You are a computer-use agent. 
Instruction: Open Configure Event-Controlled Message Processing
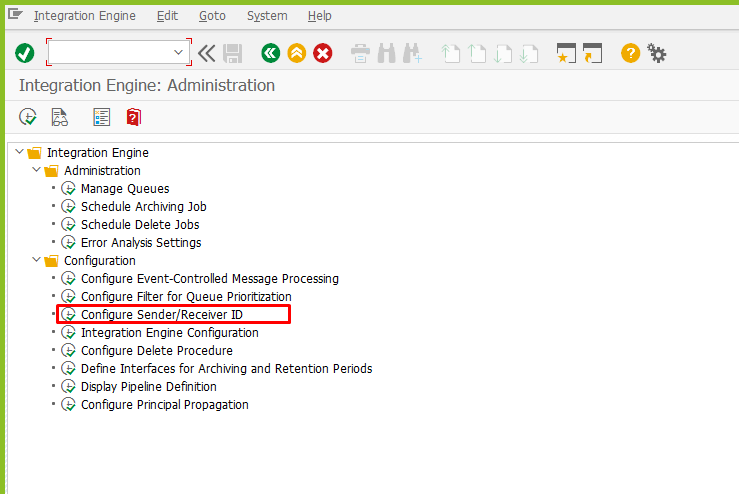tap(210, 279)
